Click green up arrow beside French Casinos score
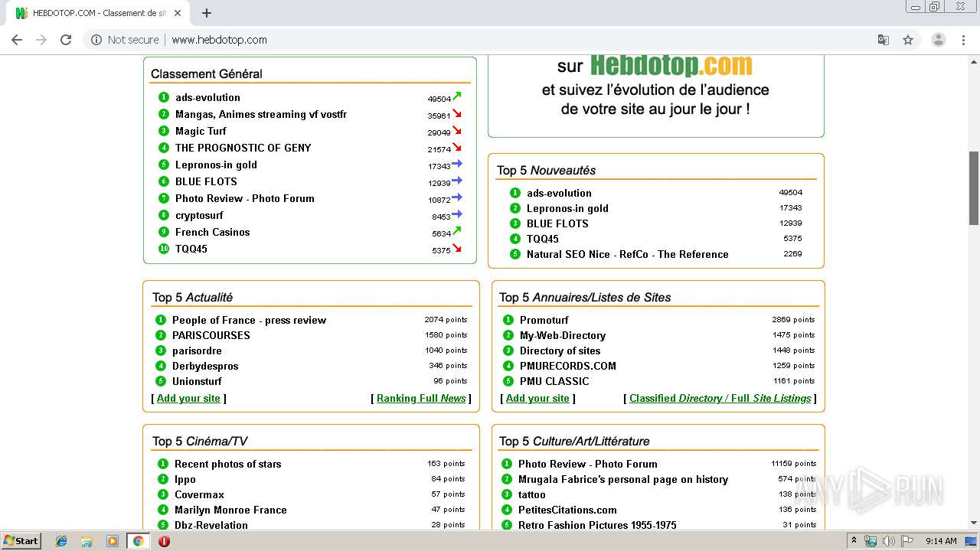Viewport: 980px width, 551px height. pos(457,231)
